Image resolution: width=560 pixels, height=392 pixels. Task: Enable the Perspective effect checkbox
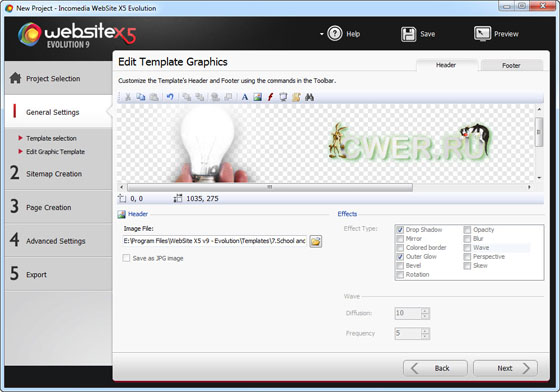pos(467,257)
